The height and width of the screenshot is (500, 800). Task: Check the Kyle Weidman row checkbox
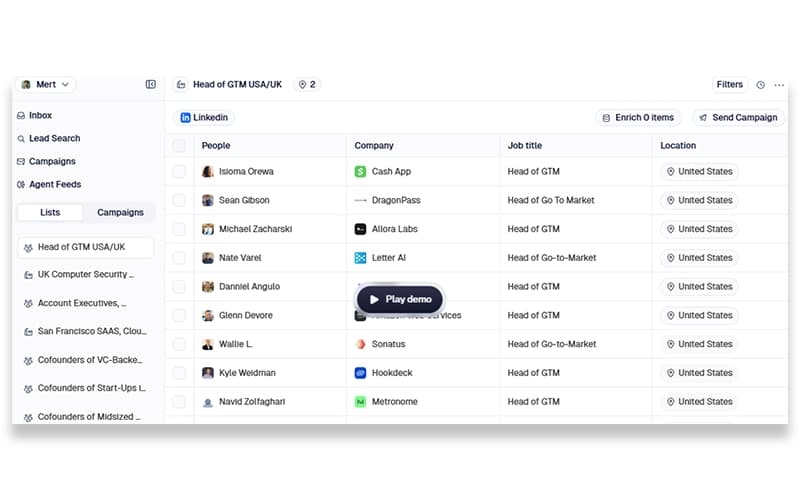tap(179, 373)
